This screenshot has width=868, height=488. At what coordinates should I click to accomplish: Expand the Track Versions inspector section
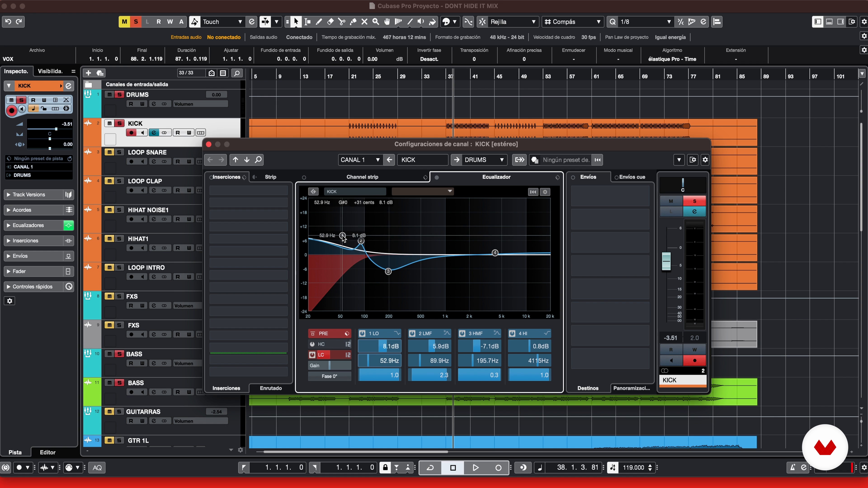[x=34, y=195]
